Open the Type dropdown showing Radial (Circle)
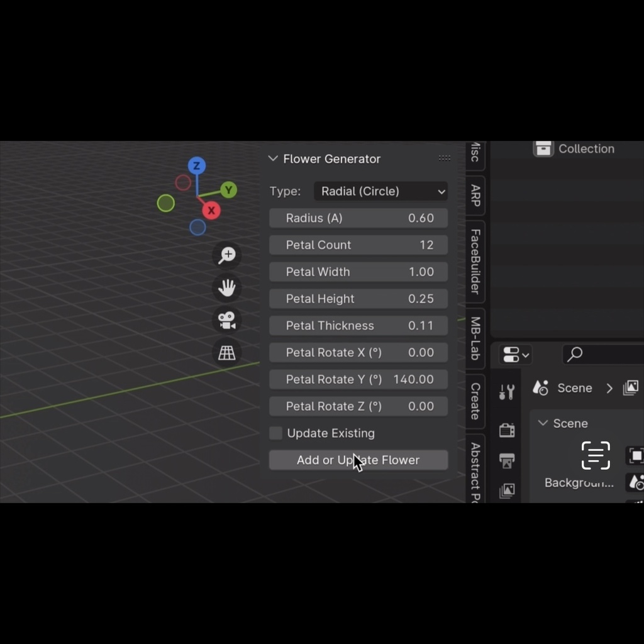Image resolution: width=644 pixels, height=644 pixels. point(380,191)
